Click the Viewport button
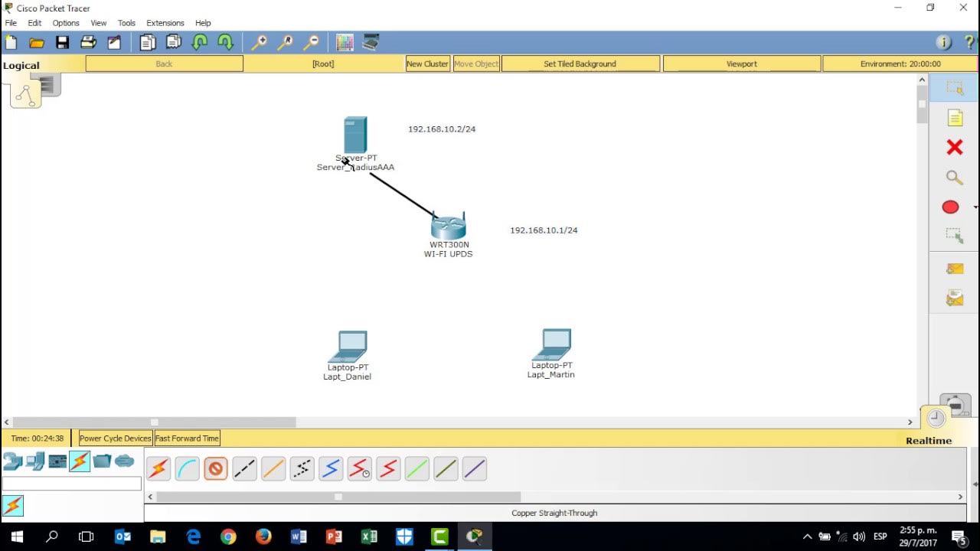 click(x=741, y=64)
